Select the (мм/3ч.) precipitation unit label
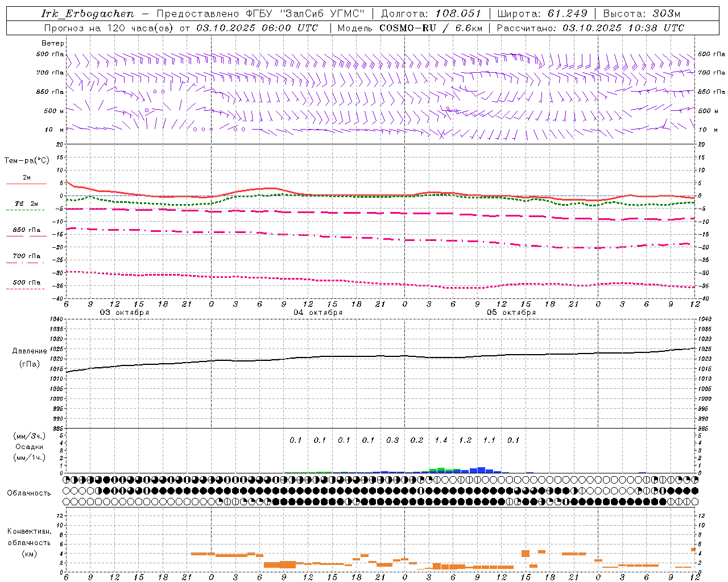The width and height of the screenshot is (728, 582). point(30,436)
